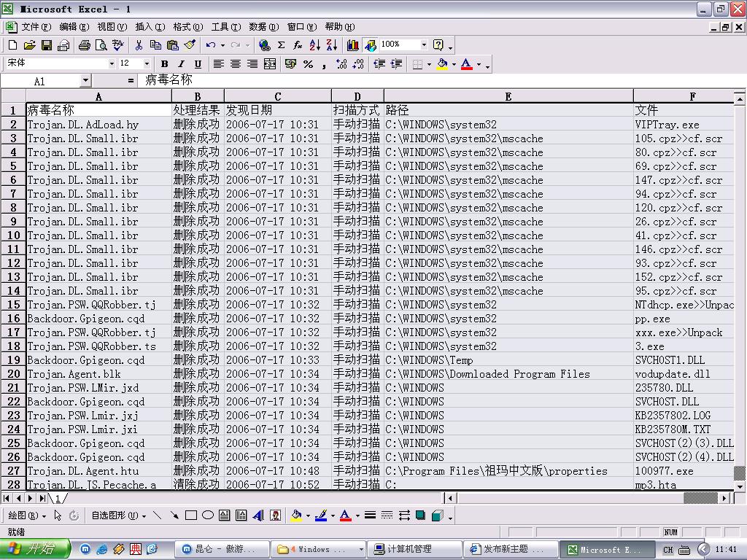Open Print Preview from the toolbar
The height and width of the screenshot is (560, 747).
point(101,45)
